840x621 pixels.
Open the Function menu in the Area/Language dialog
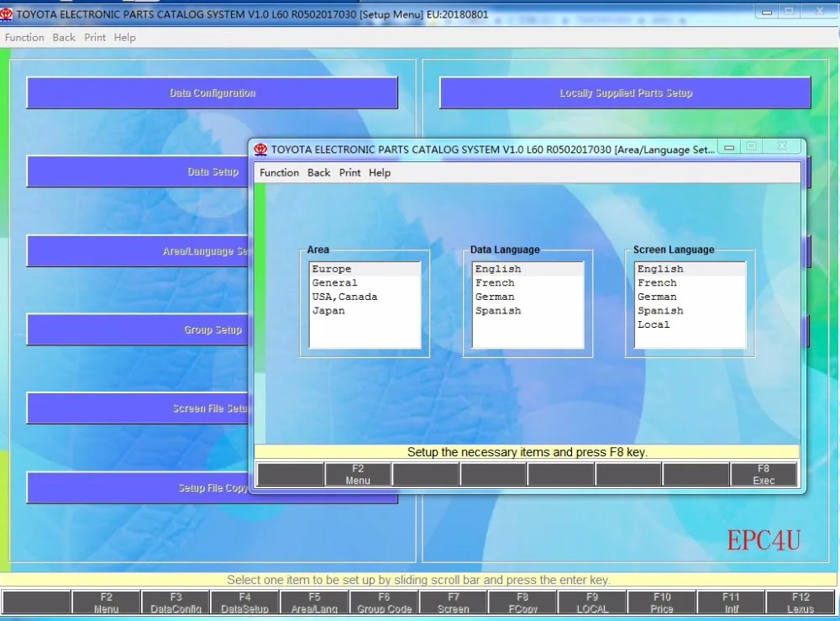(279, 172)
